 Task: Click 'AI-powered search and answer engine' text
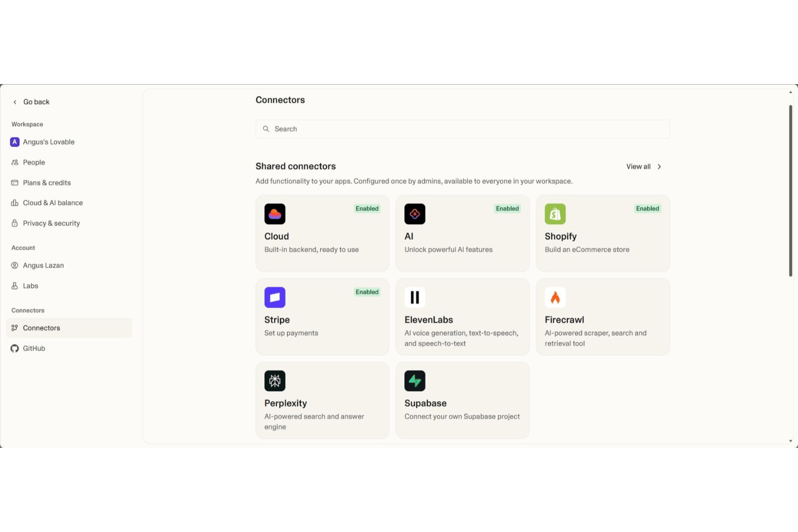(314, 422)
